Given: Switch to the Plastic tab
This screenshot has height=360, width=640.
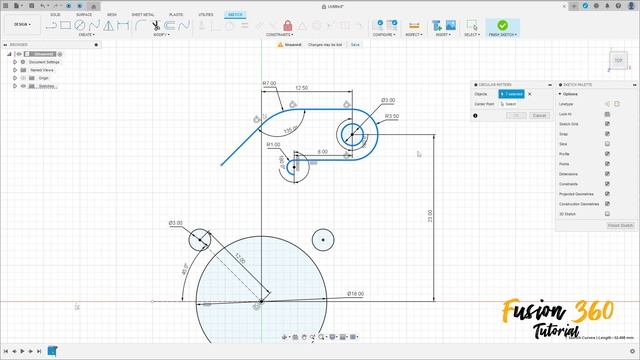Looking at the screenshot, I should 176,15.
